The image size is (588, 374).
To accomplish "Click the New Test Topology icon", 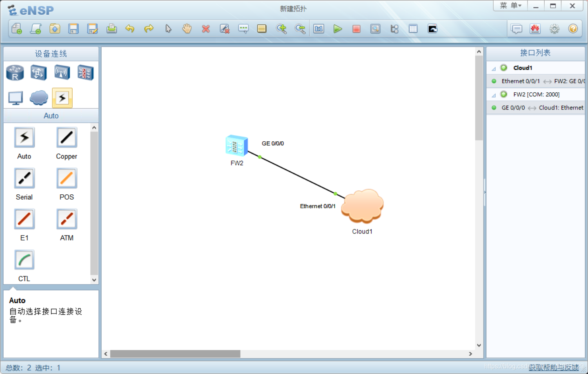I will point(36,29).
